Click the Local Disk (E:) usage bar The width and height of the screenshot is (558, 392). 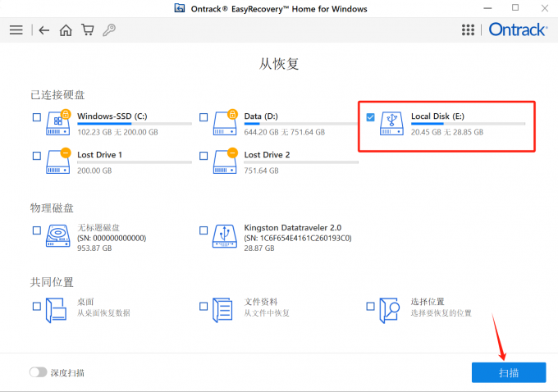point(468,124)
